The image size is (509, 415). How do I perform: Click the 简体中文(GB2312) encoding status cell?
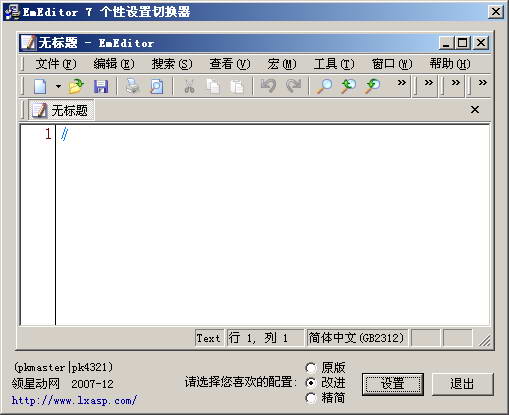(357, 338)
